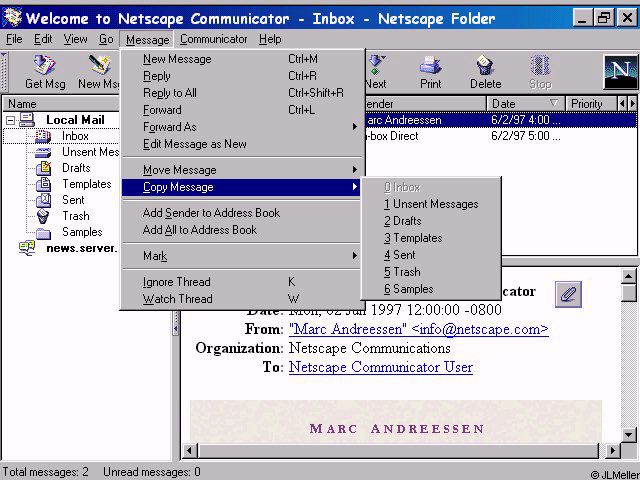Collapse the Local Mail tree node
Viewport: 640px width, 480px height.
click(x=10, y=120)
